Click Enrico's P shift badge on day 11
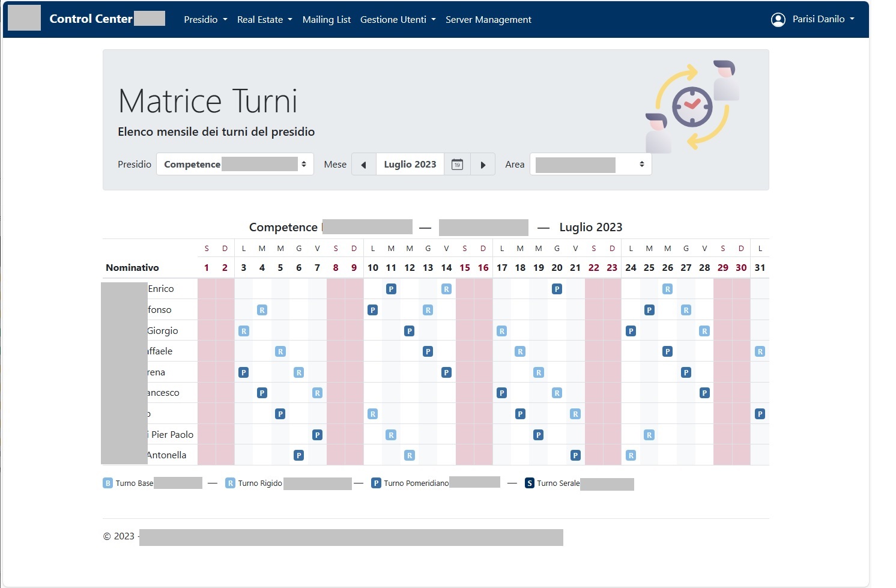The height and width of the screenshot is (588, 896). pyautogui.click(x=391, y=289)
